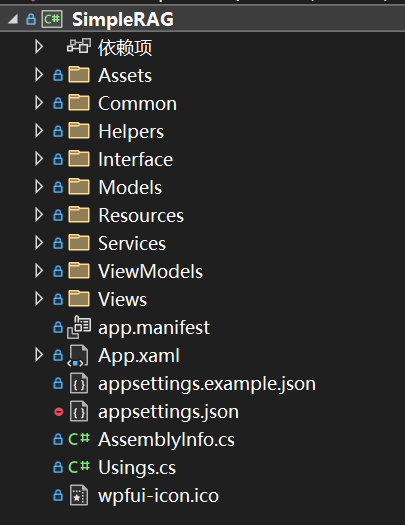Select the Models folder label
Viewport: 405px width, 525px height.
(x=130, y=187)
